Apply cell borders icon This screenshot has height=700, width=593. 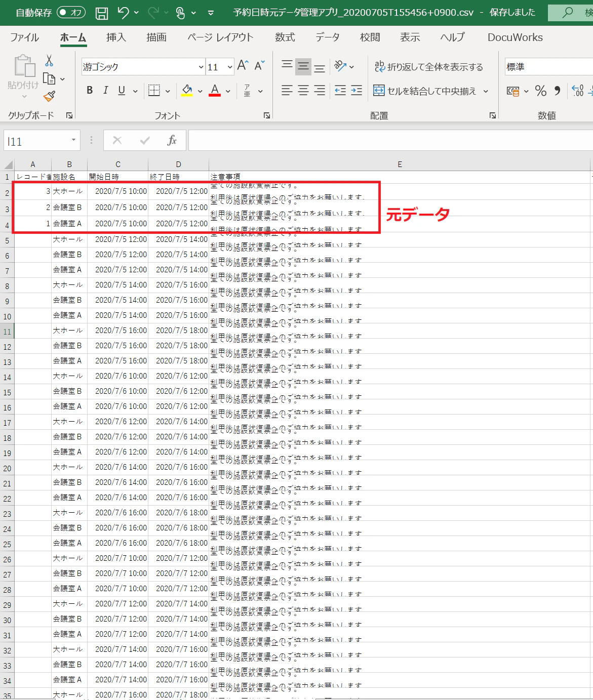tap(154, 91)
